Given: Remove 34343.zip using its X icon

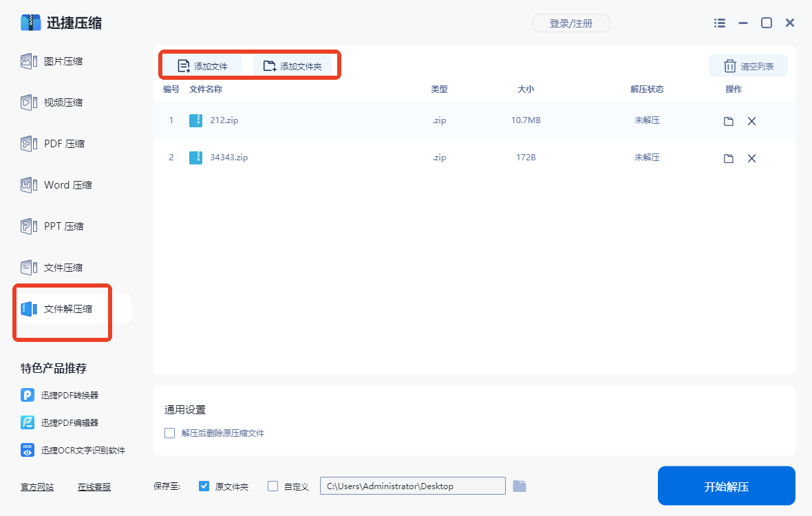Looking at the screenshot, I should click(x=751, y=158).
